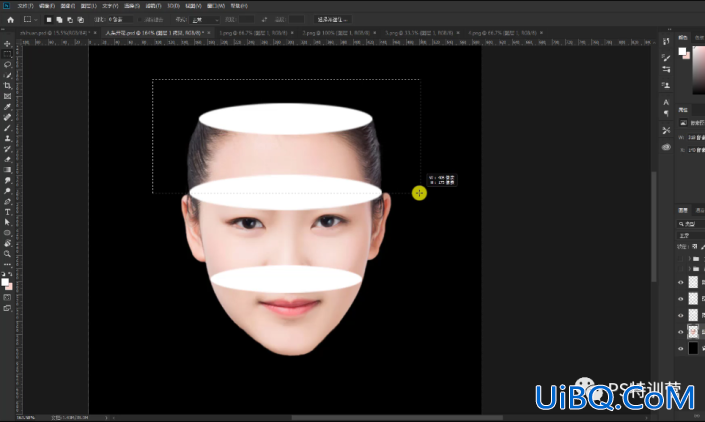Expand the second layer group folder

[x=690, y=269]
